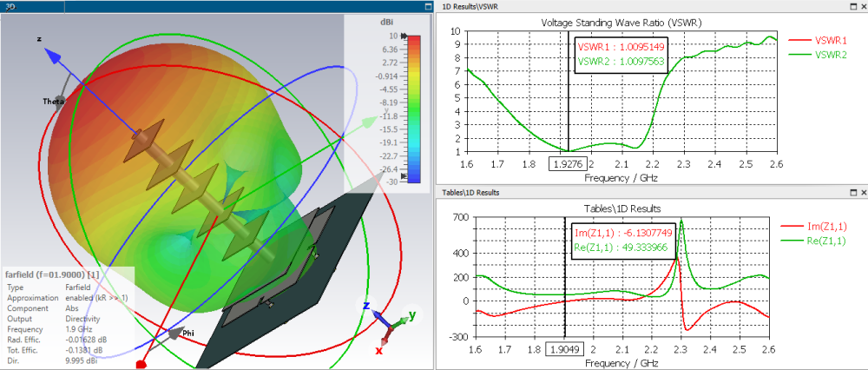Maximize the Tables 1D Results window
This screenshot has height=370, width=868.
[850, 191]
